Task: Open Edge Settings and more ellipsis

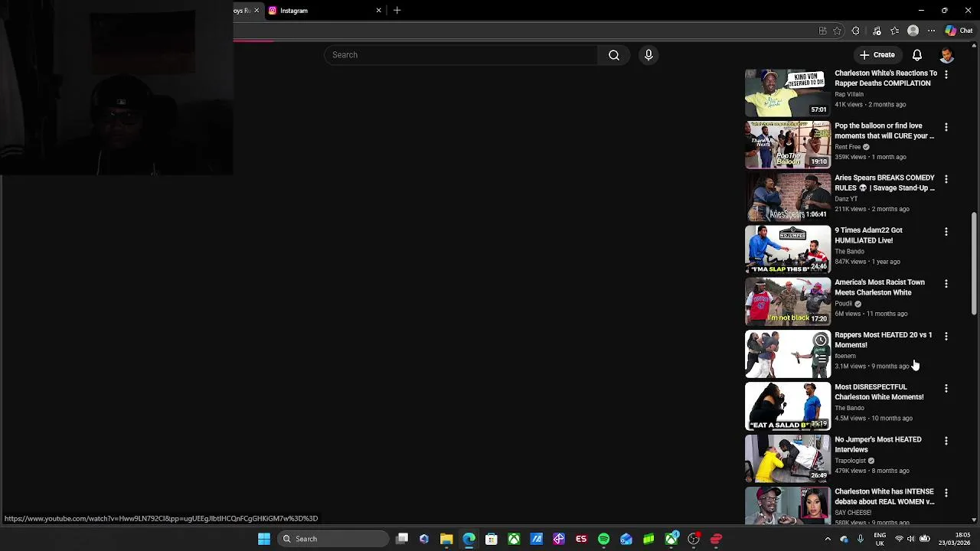Action: [x=932, y=31]
